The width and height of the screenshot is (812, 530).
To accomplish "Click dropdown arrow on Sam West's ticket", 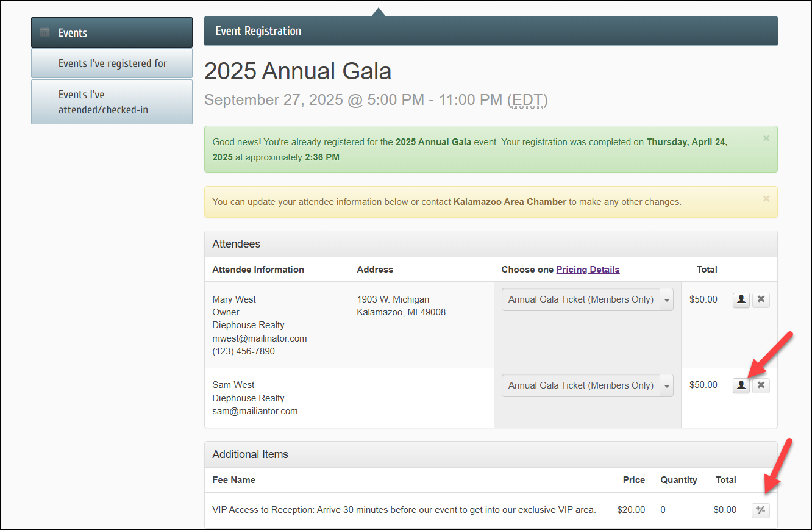I will [x=666, y=385].
